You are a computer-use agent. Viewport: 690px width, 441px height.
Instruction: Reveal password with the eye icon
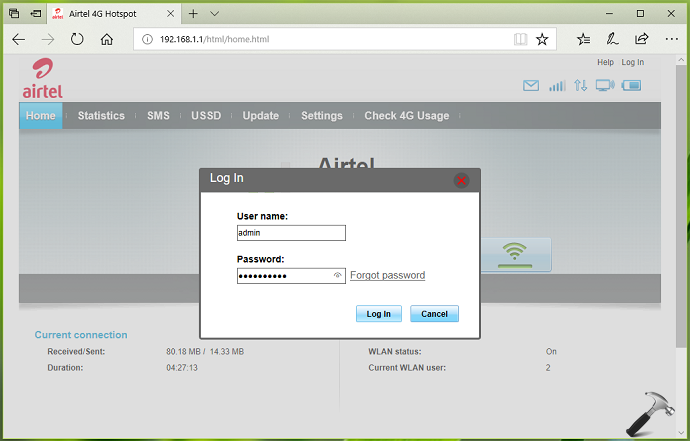pyautogui.click(x=338, y=276)
